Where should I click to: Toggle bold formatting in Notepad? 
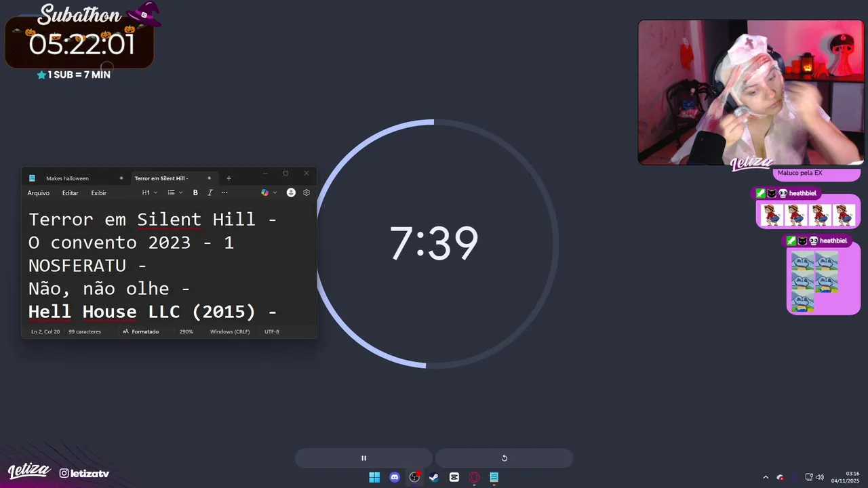coord(195,193)
